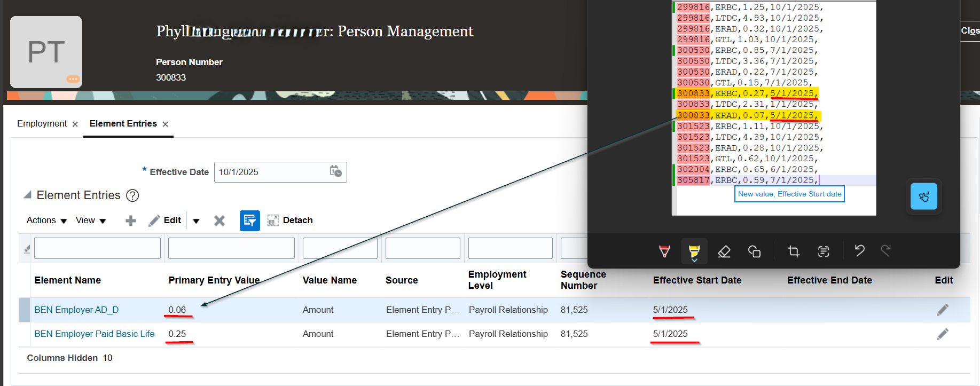Click the Primary Entry Value filter field
The height and width of the screenshot is (386, 980).
pos(231,248)
